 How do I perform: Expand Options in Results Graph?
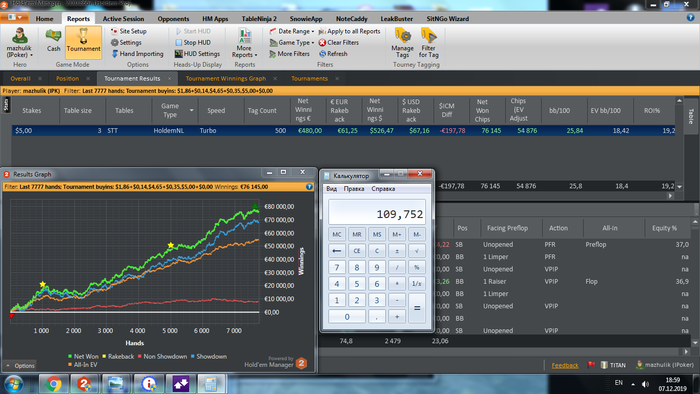pyautogui.click(x=20, y=365)
